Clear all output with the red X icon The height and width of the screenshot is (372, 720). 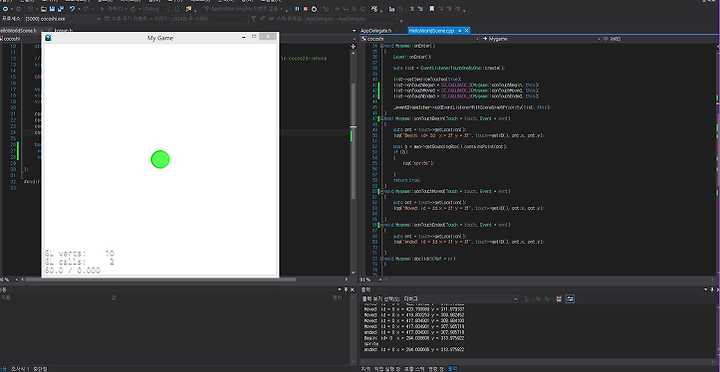tap(559, 299)
